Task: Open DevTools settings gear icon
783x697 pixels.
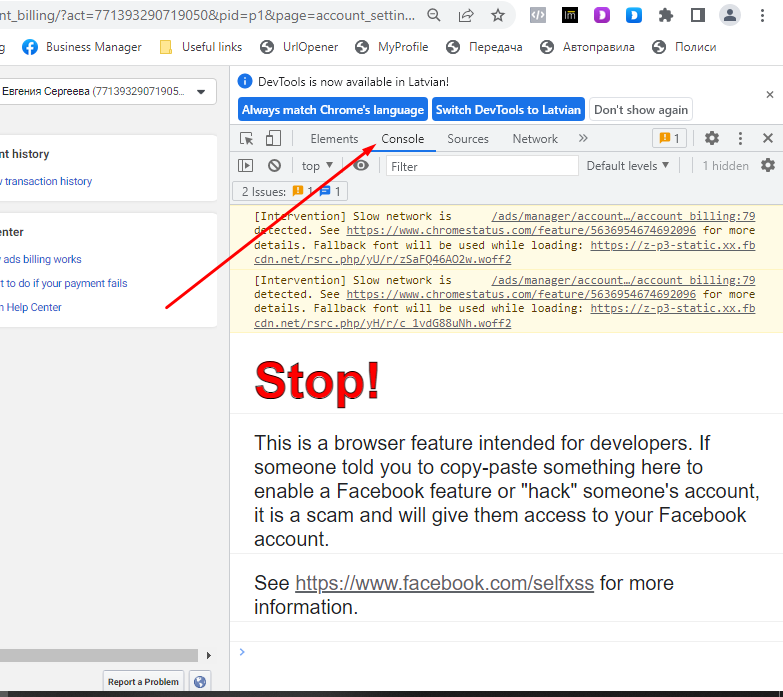Action: click(712, 138)
